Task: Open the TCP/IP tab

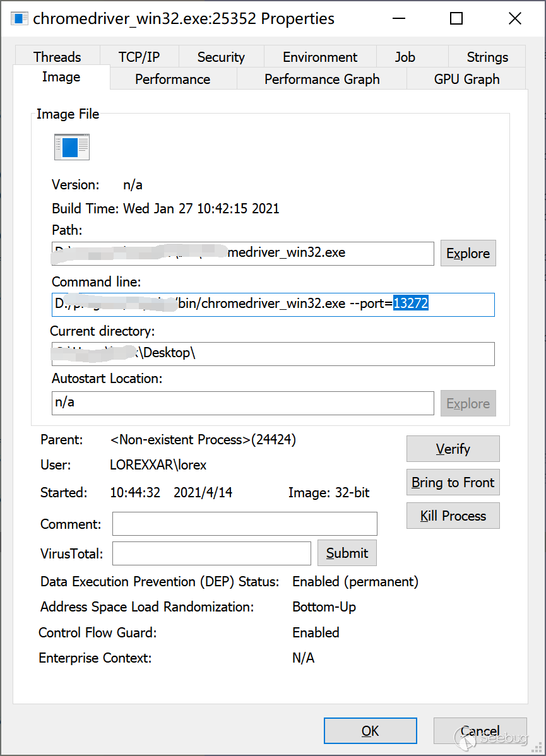Action: 139,57
